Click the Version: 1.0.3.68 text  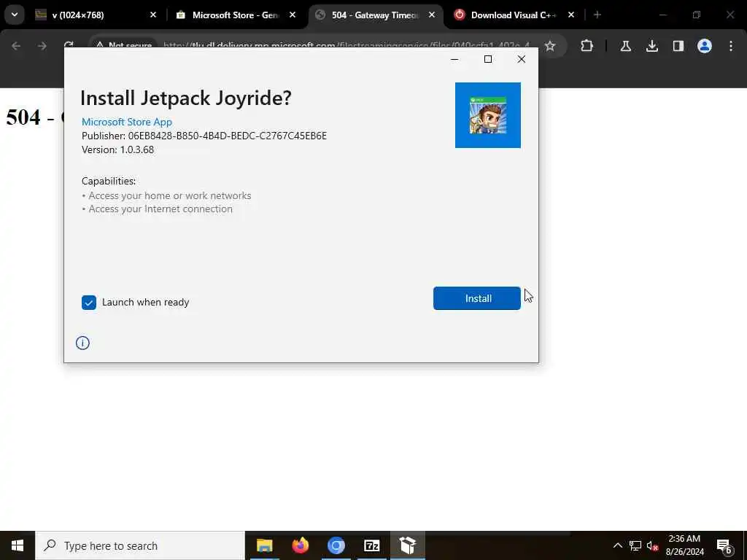pos(117,149)
